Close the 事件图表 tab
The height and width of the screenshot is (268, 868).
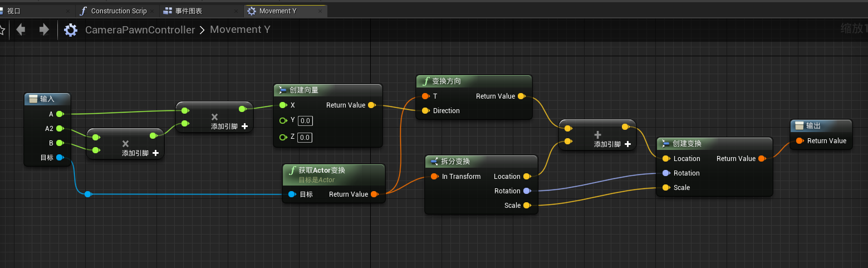(236, 11)
